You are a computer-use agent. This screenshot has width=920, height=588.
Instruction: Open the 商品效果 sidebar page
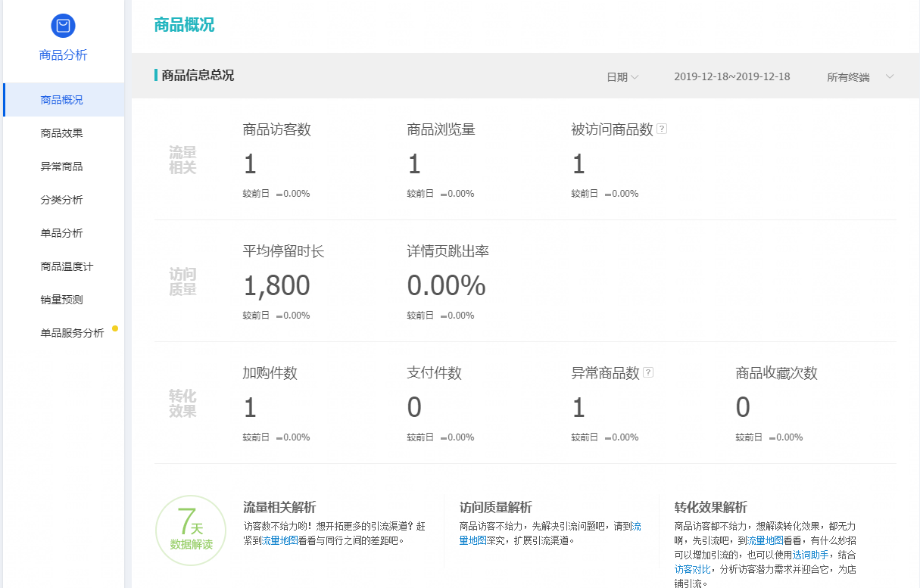coord(62,133)
